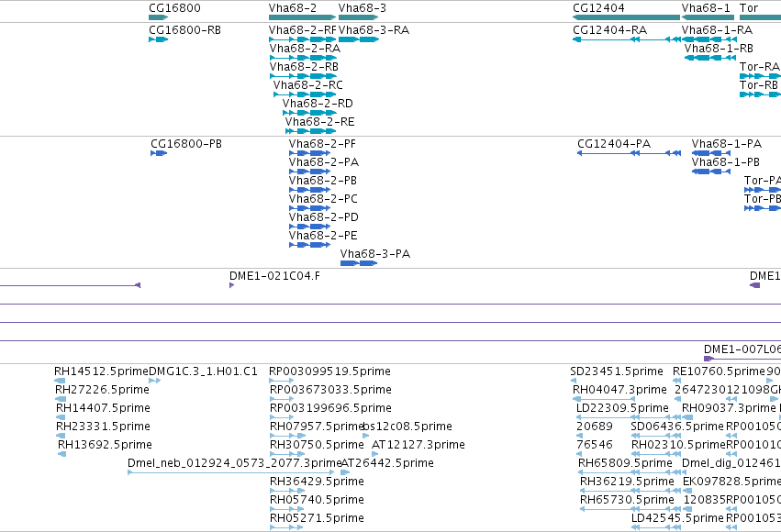Viewport: 781px width, 532px height.
Task: Select EST RH05740.5prime
Action: coord(317,501)
